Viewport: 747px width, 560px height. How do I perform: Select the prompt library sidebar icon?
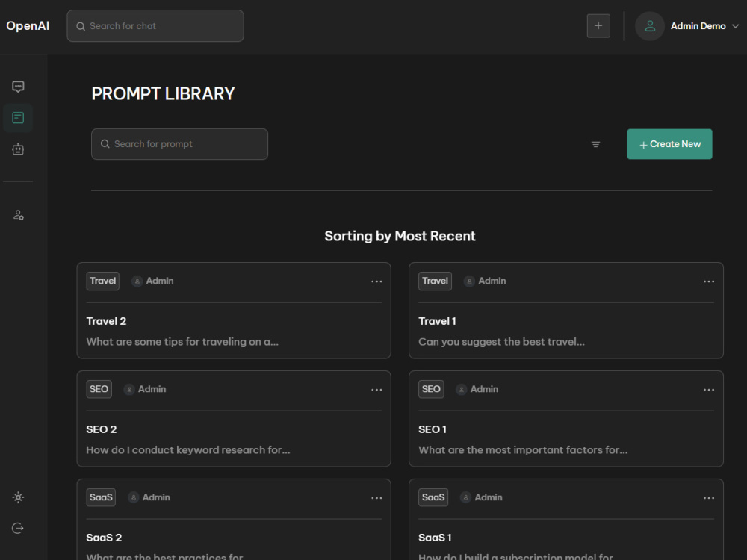click(18, 118)
